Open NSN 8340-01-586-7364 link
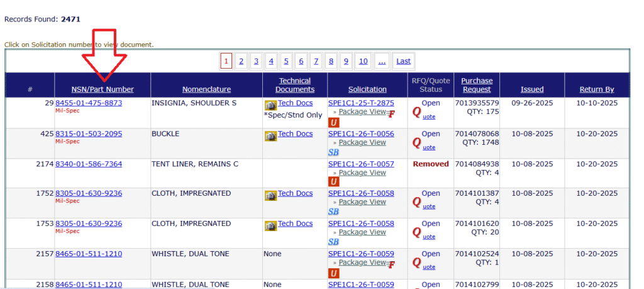 pyautogui.click(x=89, y=164)
